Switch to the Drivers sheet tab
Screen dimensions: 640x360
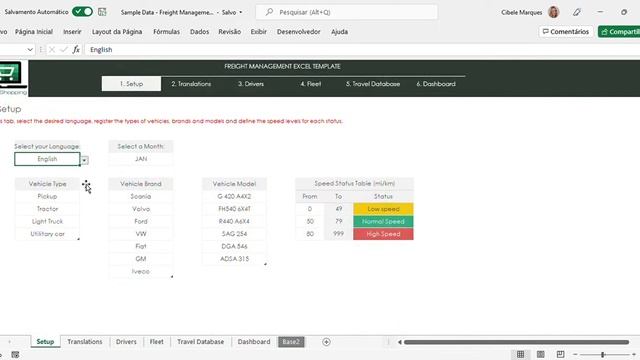126,342
